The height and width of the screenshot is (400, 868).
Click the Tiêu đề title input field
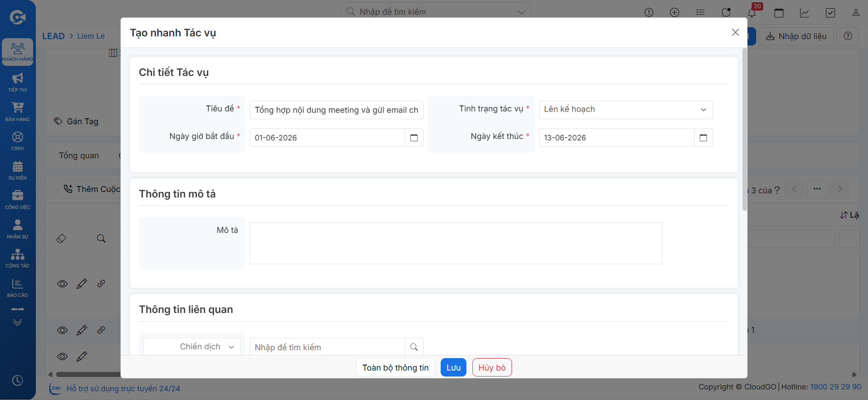coord(336,110)
